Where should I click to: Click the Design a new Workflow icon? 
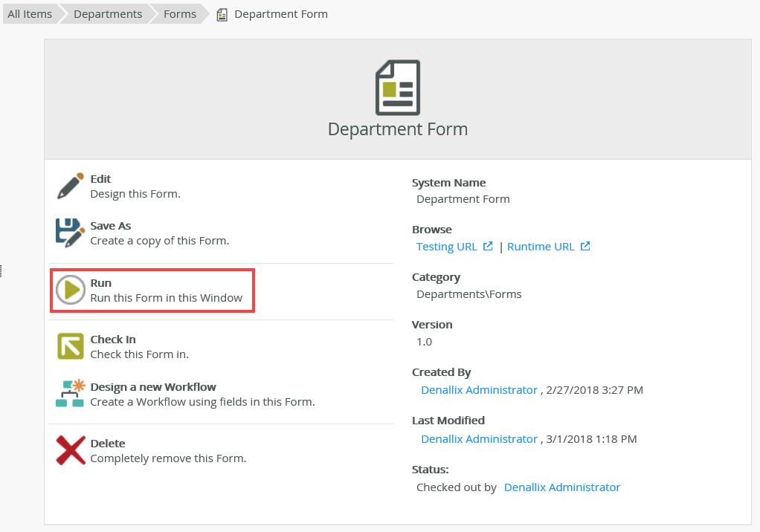[x=71, y=394]
